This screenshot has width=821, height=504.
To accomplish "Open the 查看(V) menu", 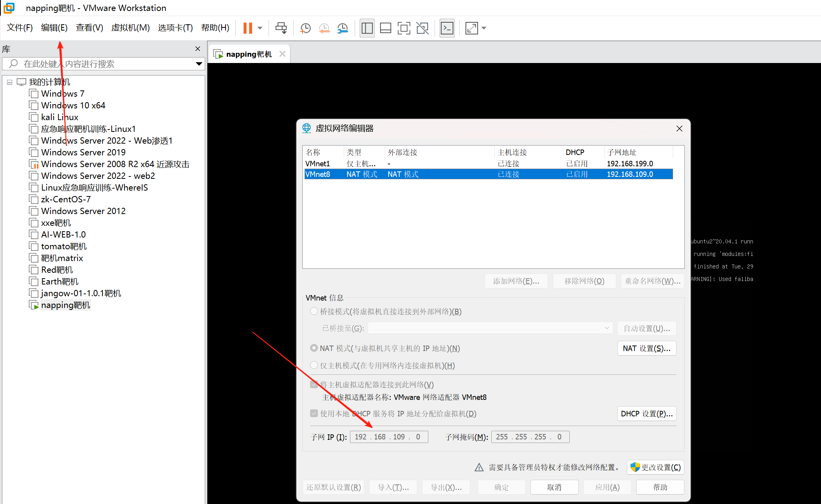I will coord(89,28).
